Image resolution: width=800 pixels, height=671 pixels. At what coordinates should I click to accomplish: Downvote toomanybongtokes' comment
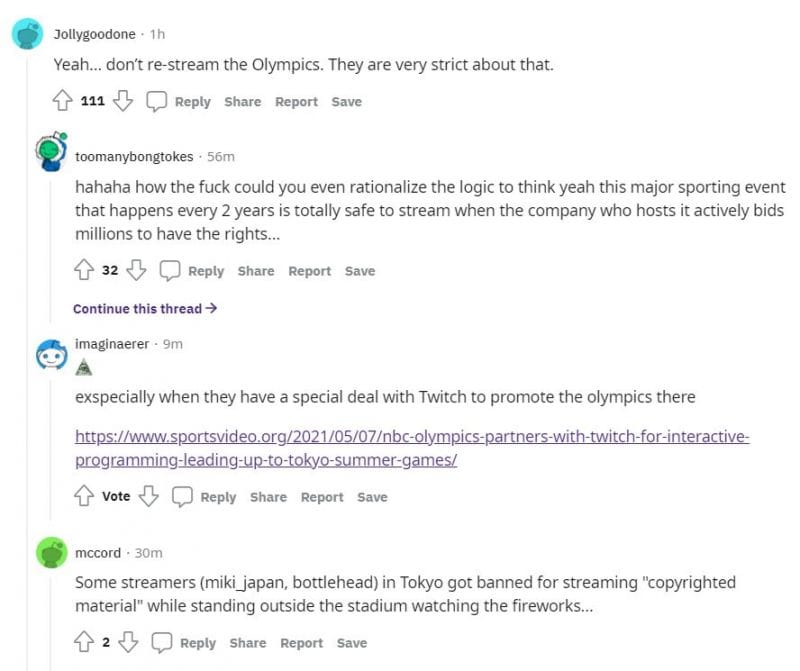(x=138, y=270)
